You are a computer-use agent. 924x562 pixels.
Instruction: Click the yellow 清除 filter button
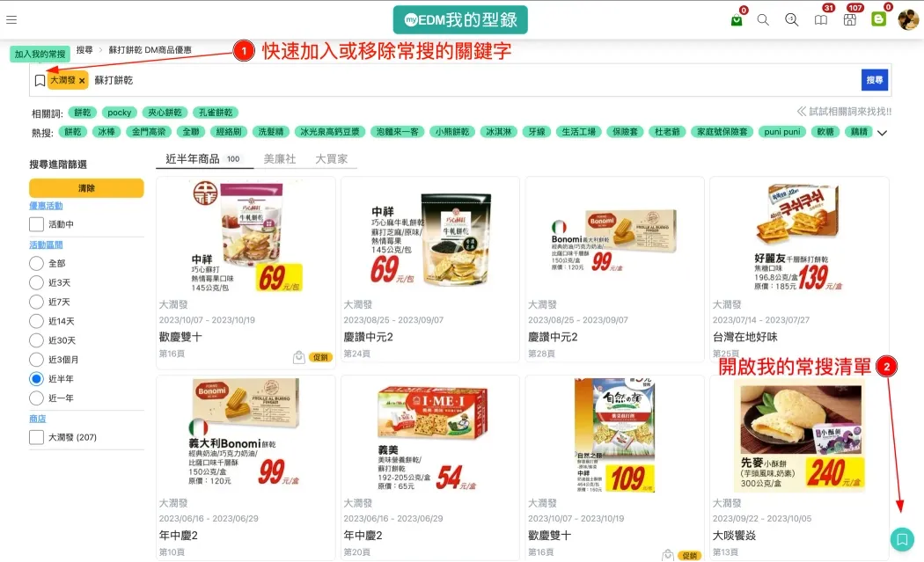pyautogui.click(x=86, y=188)
